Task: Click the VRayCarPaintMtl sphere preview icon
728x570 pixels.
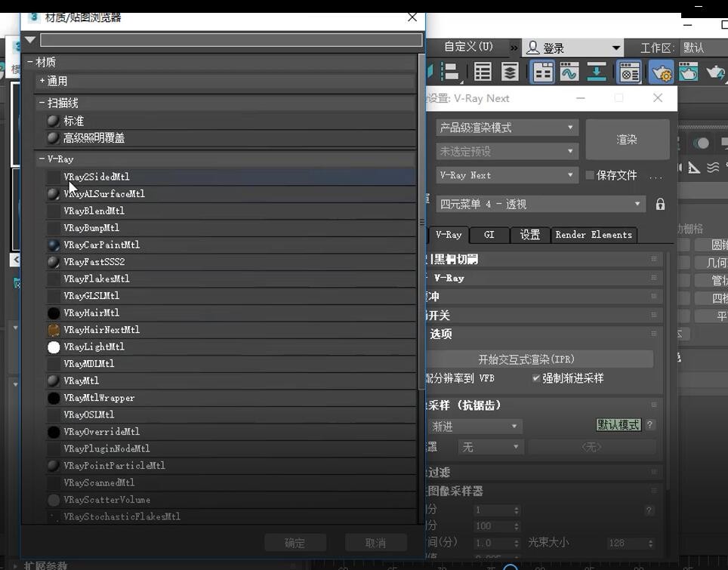Action: point(54,245)
